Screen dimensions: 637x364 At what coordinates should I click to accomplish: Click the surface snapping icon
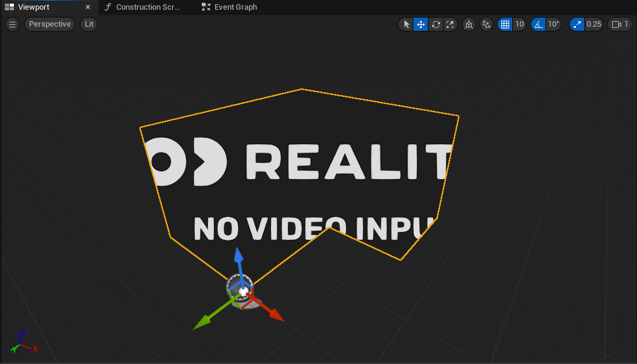[x=486, y=24]
